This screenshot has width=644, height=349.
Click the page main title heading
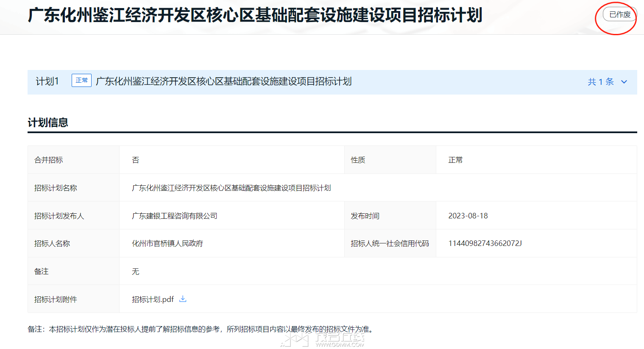[255, 15]
